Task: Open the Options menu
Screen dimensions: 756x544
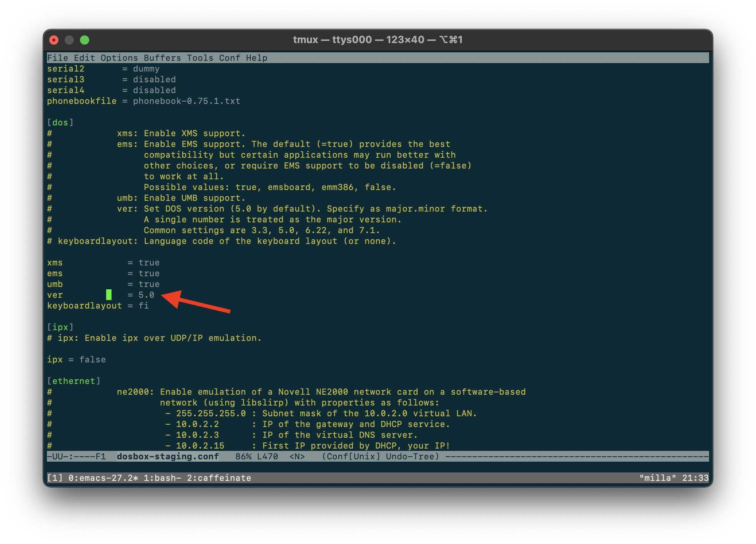Action: (x=120, y=58)
